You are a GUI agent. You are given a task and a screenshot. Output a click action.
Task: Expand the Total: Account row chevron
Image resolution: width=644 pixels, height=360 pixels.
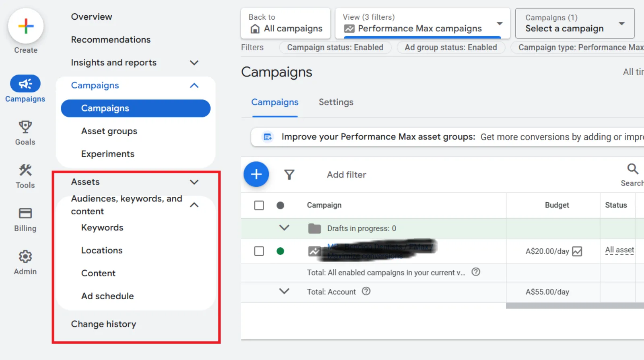[284, 291]
